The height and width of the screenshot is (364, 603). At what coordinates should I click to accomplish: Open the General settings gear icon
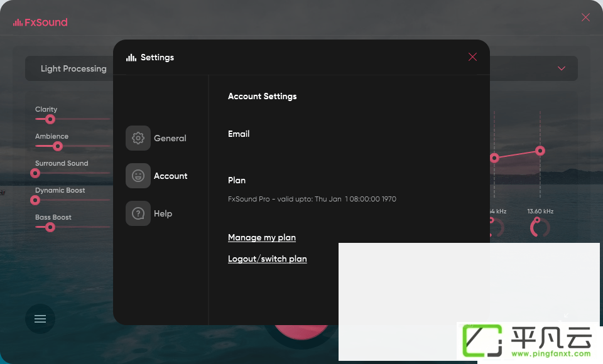[x=138, y=138]
